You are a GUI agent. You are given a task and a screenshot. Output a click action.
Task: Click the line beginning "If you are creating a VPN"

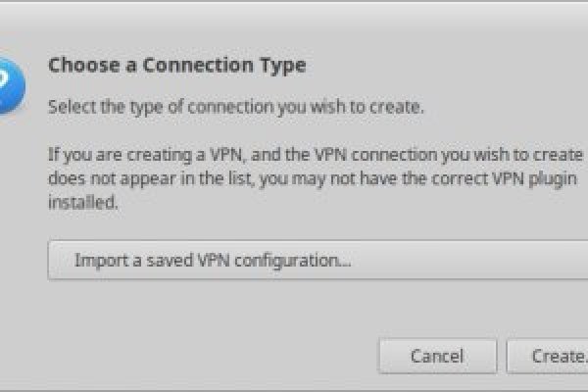point(316,155)
